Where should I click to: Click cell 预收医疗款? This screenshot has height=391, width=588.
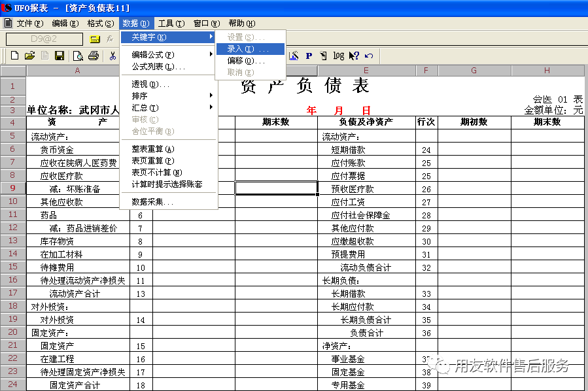click(x=366, y=190)
